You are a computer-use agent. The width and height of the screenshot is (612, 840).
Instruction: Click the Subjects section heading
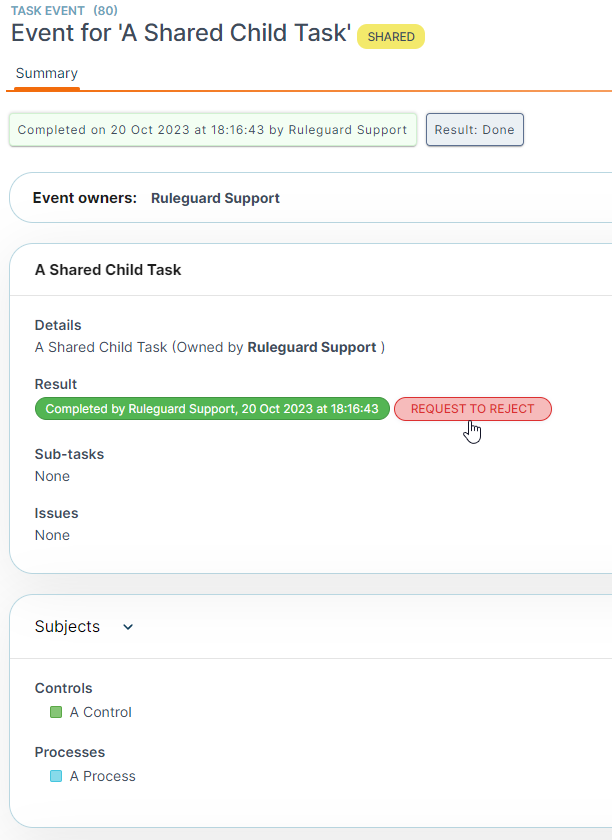point(67,626)
